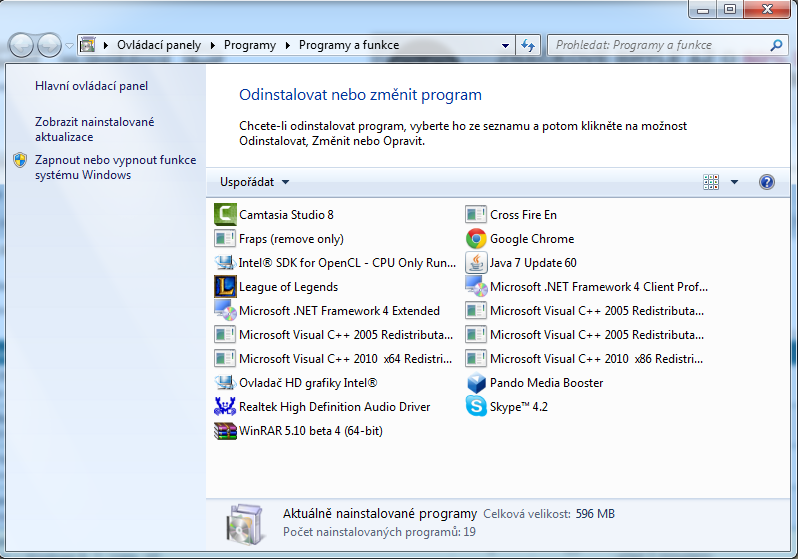Select Java 7 Update 60 entry
This screenshot has height=559, width=798.
[521, 262]
